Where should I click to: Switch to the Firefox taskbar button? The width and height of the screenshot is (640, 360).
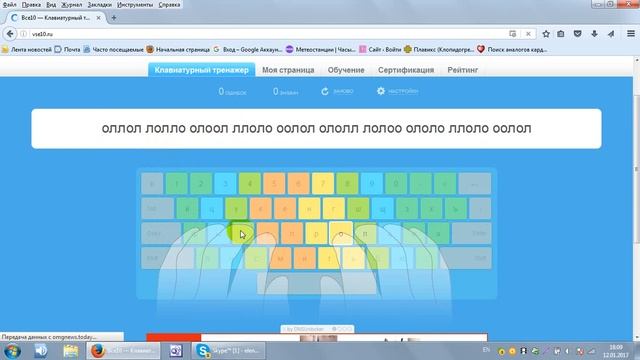click(x=123, y=351)
